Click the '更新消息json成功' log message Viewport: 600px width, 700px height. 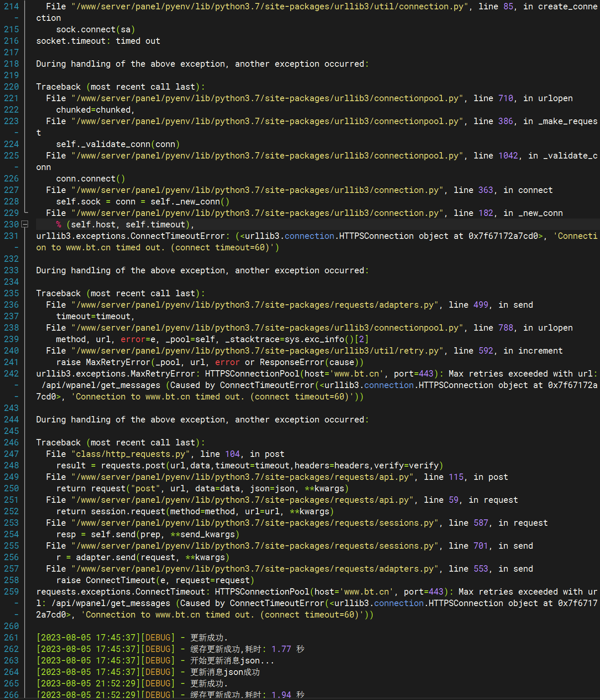[x=225, y=672]
